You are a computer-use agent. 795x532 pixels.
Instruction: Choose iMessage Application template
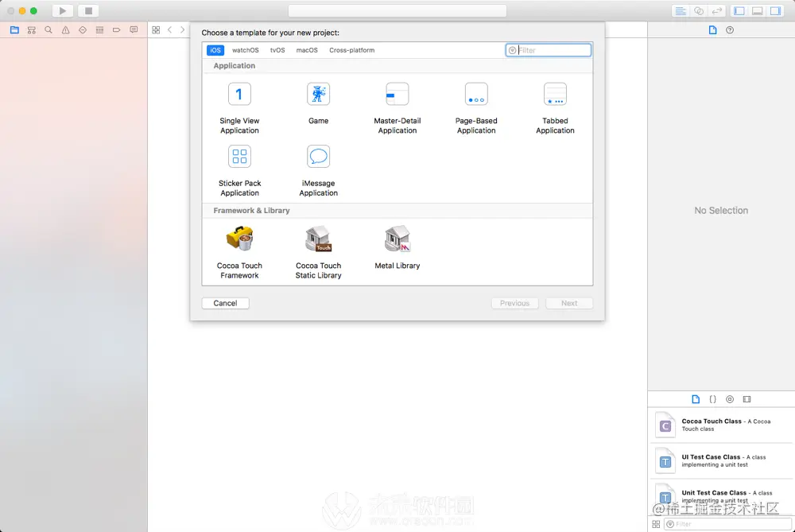click(x=319, y=170)
